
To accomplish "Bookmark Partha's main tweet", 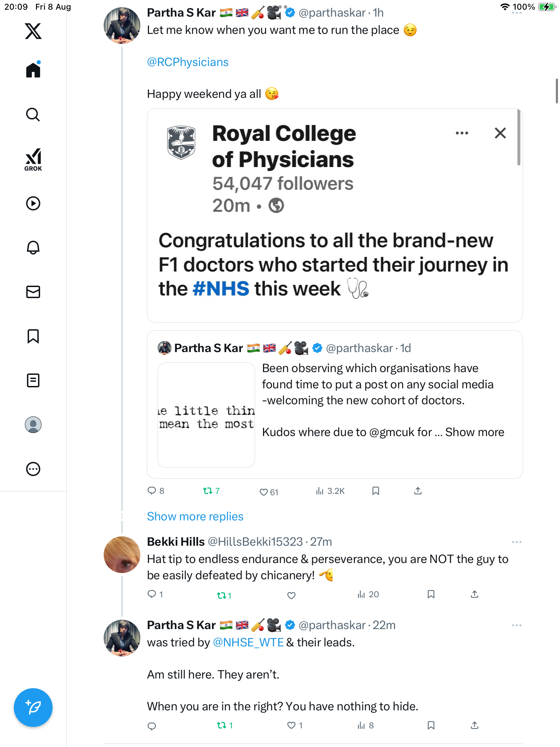I will 376,491.
